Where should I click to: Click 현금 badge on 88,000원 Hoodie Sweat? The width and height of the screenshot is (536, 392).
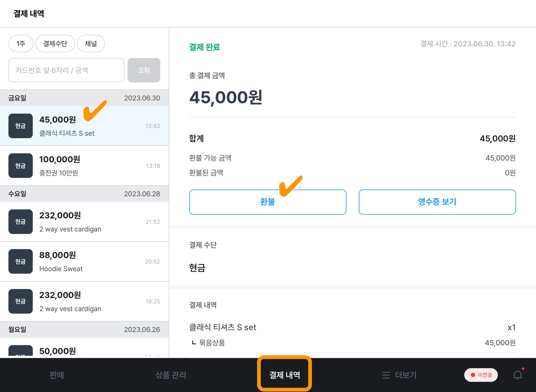tap(20, 261)
